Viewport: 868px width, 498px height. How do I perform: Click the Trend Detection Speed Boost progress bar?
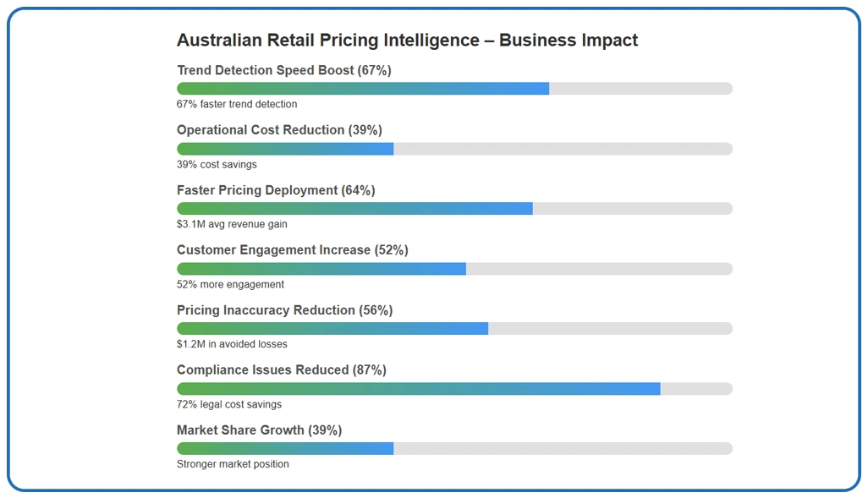454,89
